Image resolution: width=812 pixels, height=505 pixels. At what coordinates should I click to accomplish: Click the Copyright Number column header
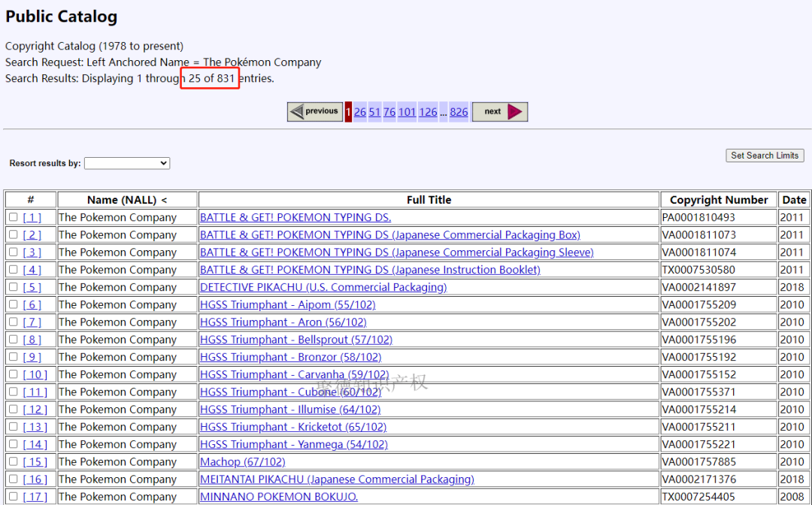(x=719, y=200)
